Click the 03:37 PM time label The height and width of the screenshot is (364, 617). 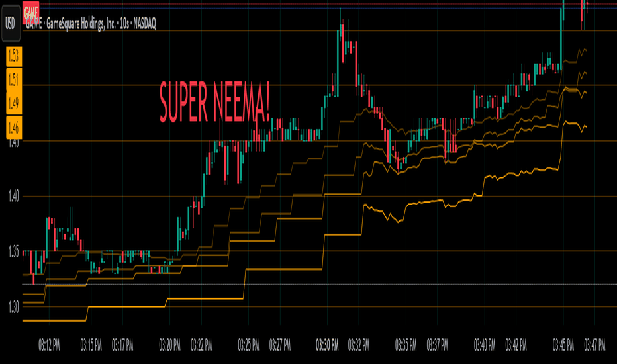438,345
